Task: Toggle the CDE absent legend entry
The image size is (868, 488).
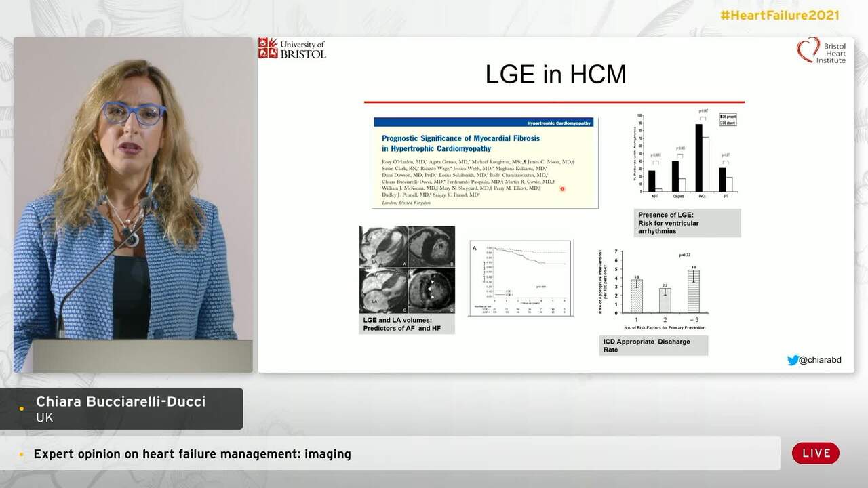Action: 728,123
